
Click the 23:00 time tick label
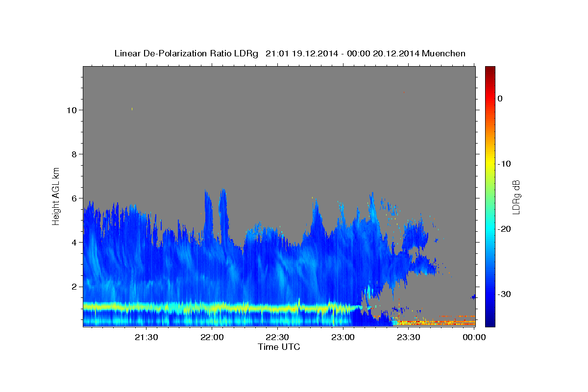coord(343,337)
